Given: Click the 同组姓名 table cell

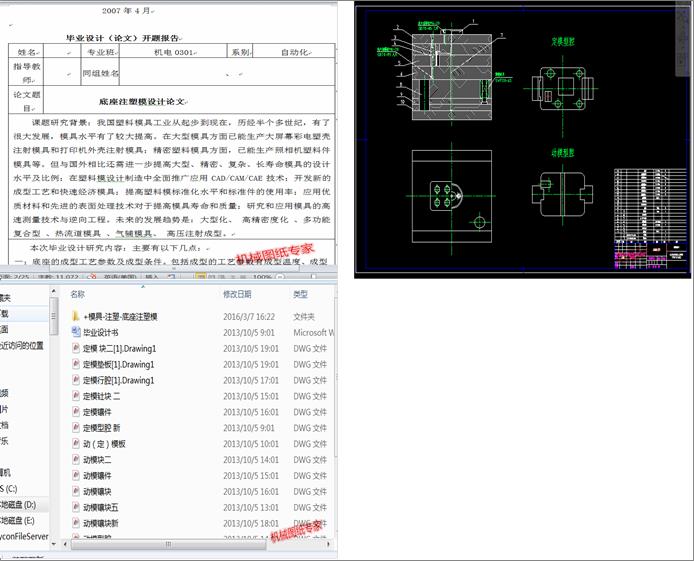Looking at the screenshot, I should 100,73.
